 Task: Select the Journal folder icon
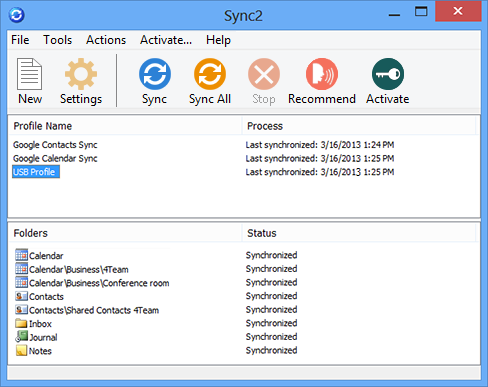point(21,337)
